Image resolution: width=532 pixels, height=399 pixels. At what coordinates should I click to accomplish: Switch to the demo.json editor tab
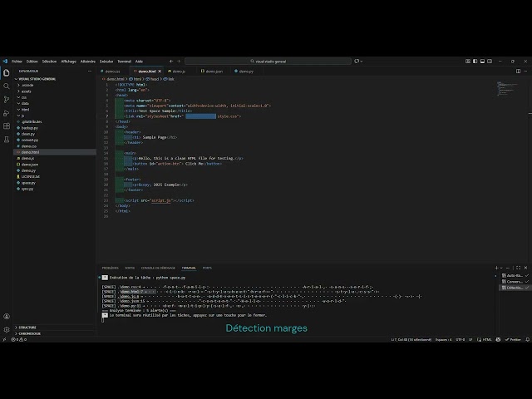coord(214,71)
